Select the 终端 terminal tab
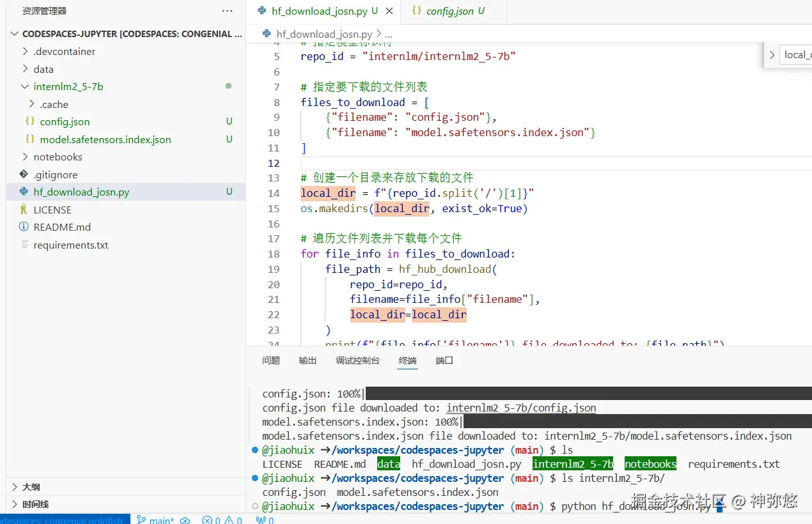 pos(408,360)
